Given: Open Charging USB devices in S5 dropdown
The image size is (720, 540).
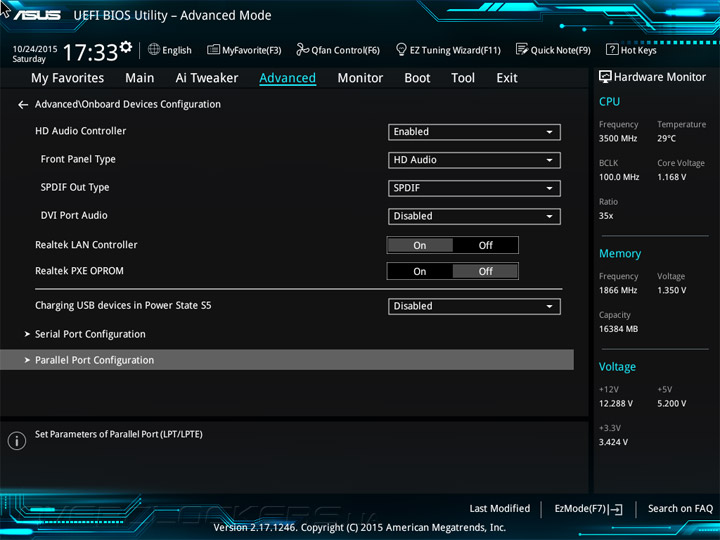Looking at the screenshot, I should 474,306.
